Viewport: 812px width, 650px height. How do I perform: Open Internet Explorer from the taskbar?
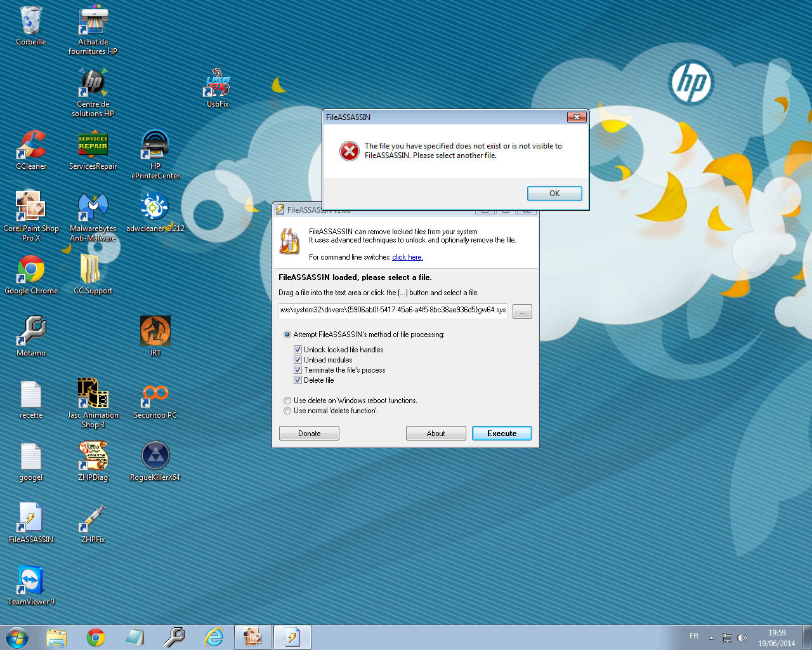(214, 637)
